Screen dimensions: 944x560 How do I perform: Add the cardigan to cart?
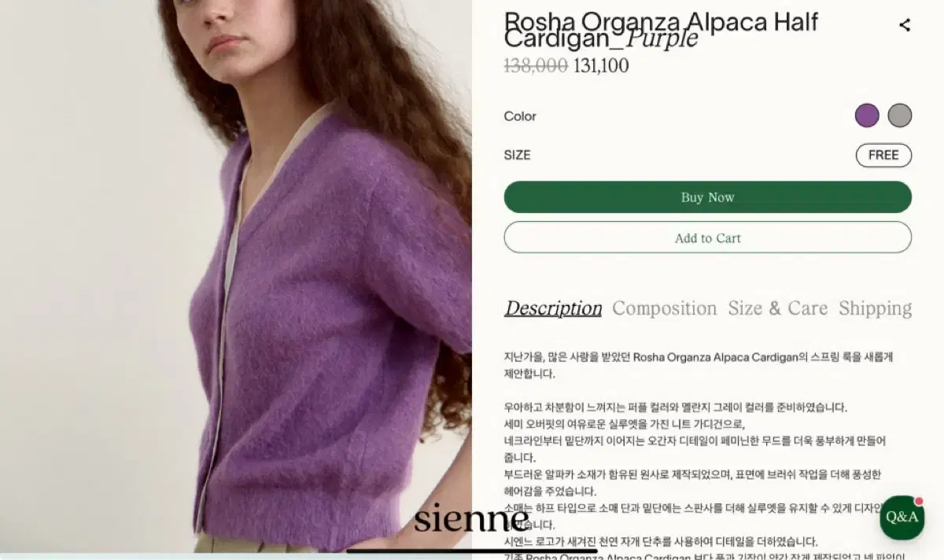(708, 238)
